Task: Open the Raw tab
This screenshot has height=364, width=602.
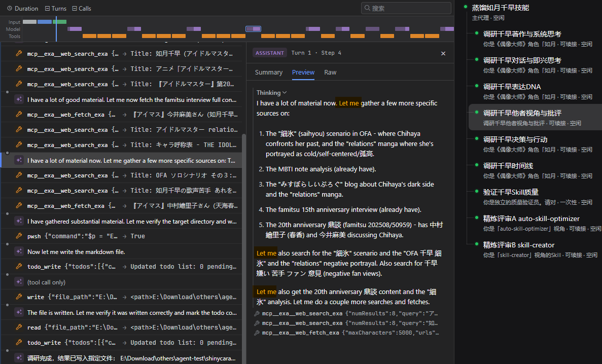Action: pos(330,72)
